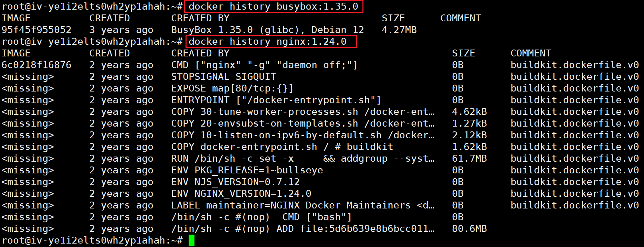Click the EXPOSE map[80/tcp:{}] entry
Image resolution: width=644 pixels, height=247 pixels.
coord(232,88)
